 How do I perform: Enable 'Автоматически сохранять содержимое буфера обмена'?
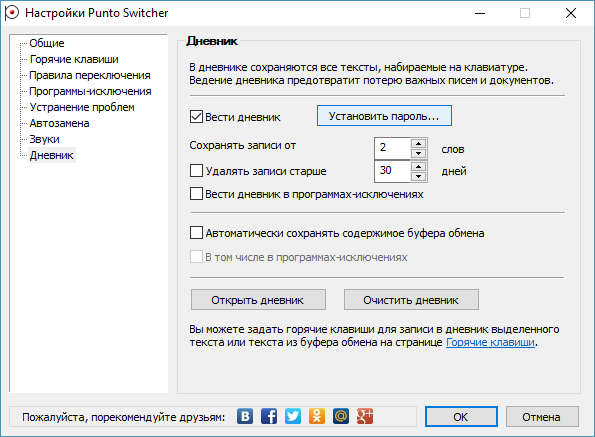pos(196,233)
